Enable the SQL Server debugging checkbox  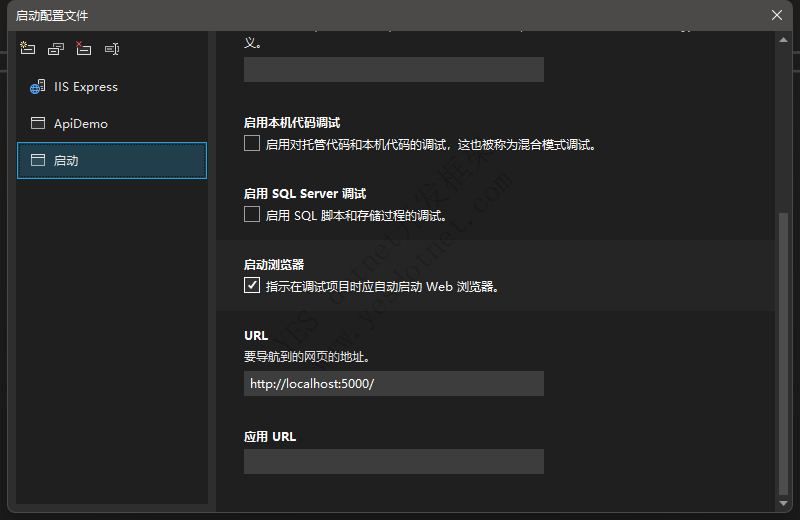click(252, 215)
